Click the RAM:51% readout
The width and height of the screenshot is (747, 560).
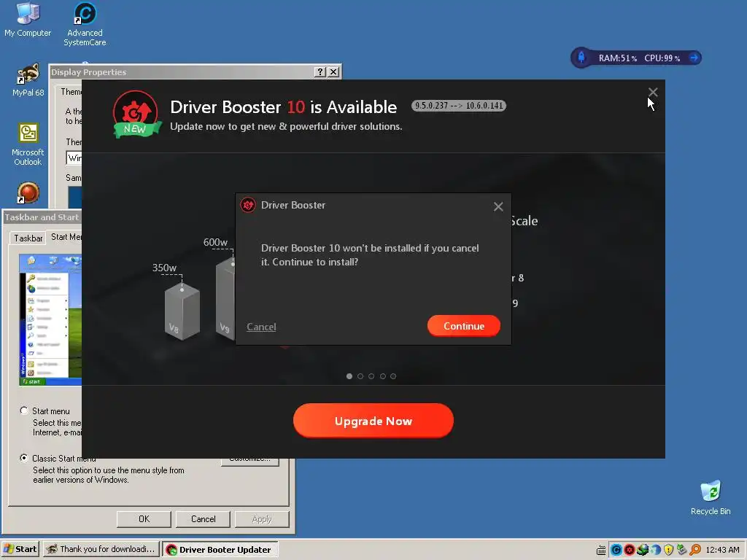tap(617, 58)
